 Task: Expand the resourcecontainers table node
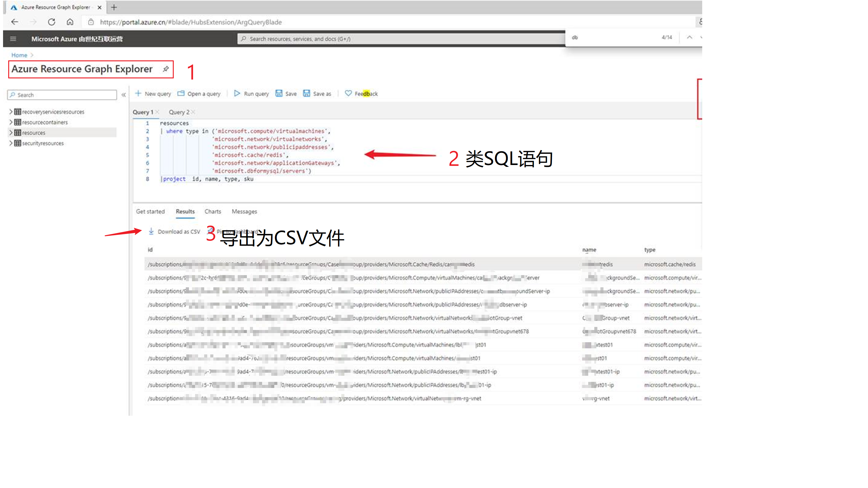point(11,122)
